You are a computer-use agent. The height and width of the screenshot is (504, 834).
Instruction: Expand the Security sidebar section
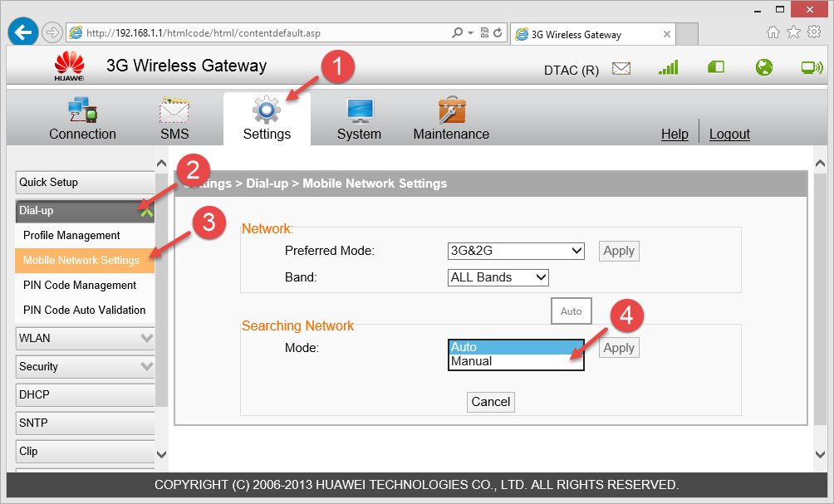85,367
